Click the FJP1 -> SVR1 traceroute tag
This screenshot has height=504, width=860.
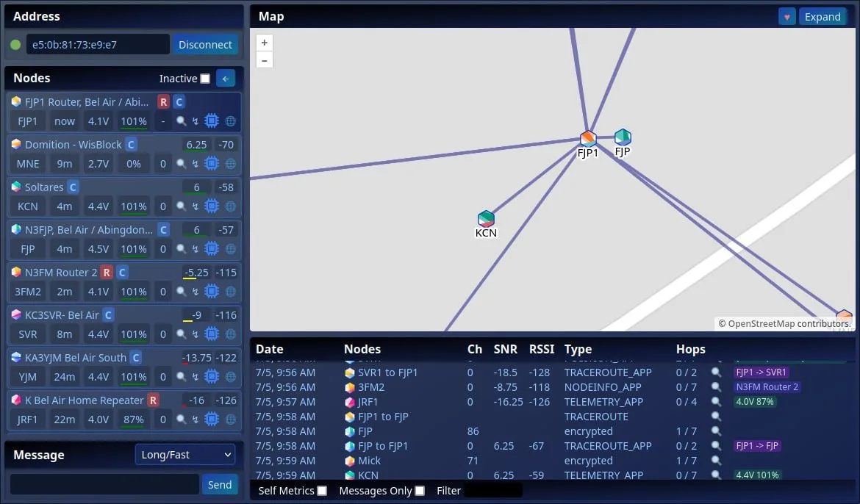762,372
